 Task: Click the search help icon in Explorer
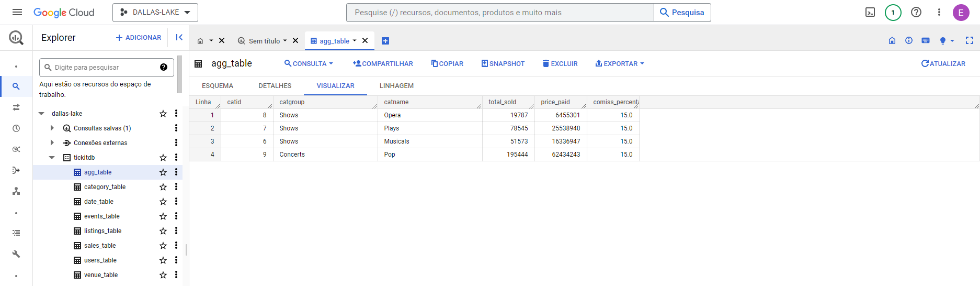coord(164,67)
